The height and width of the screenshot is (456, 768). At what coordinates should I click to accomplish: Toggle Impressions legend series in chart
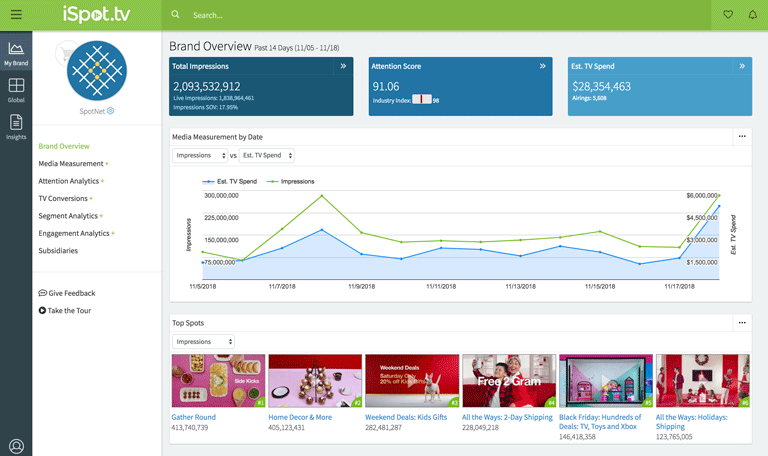(292, 182)
